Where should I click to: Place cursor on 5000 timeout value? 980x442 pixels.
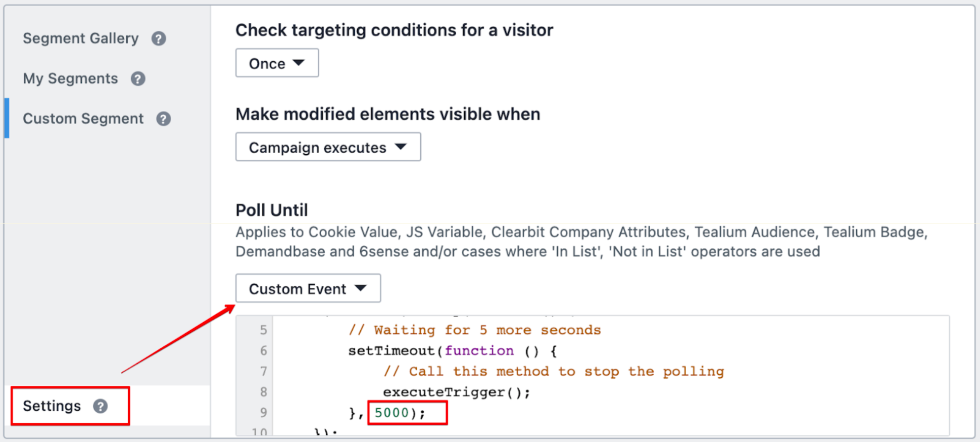391,413
